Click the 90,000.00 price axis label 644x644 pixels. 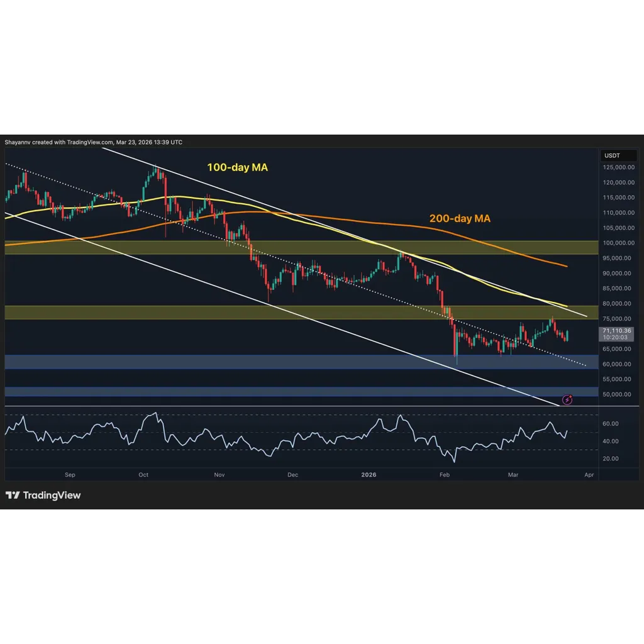point(617,273)
